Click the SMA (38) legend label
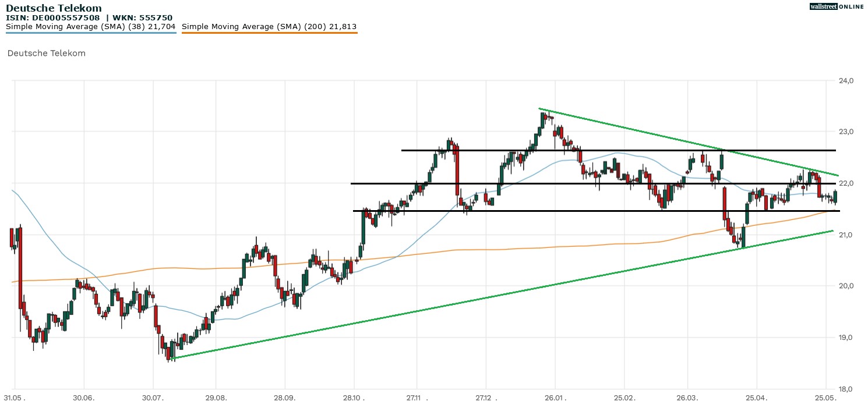 (91, 27)
